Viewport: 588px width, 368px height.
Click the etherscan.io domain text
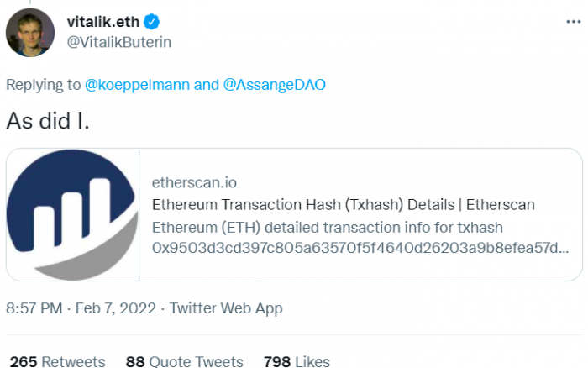pyautogui.click(x=189, y=181)
